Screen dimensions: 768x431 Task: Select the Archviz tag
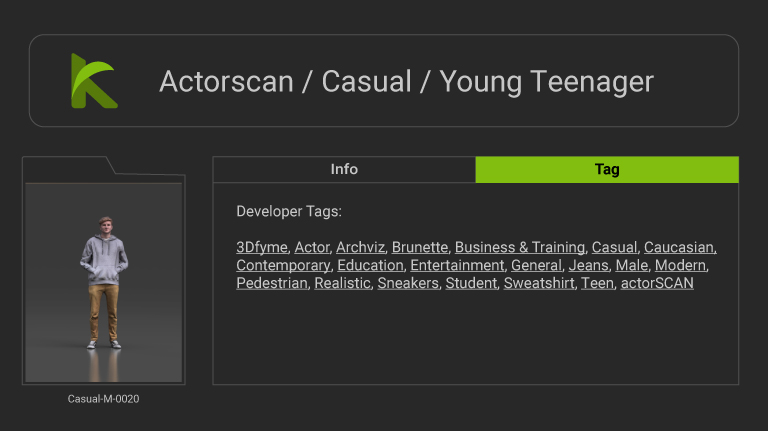click(360, 247)
